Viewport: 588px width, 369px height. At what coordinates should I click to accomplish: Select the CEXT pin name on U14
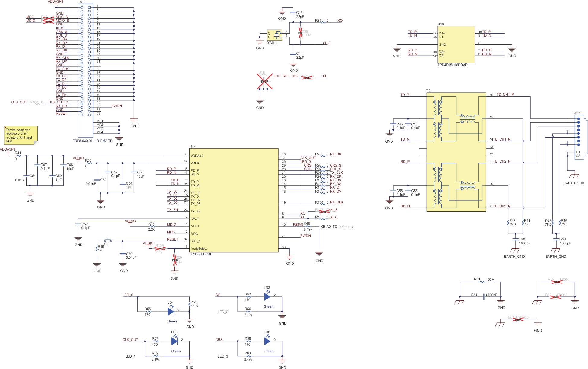pyautogui.click(x=195, y=219)
